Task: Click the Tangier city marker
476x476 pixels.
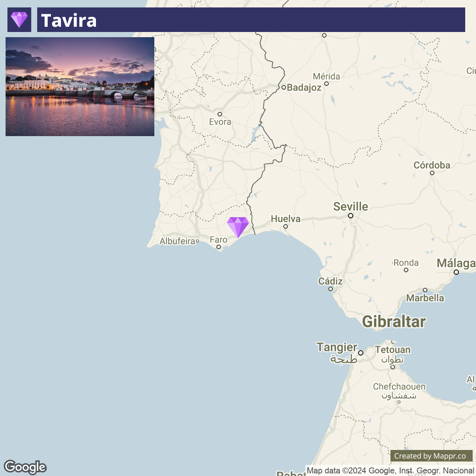Action: [361, 353]
